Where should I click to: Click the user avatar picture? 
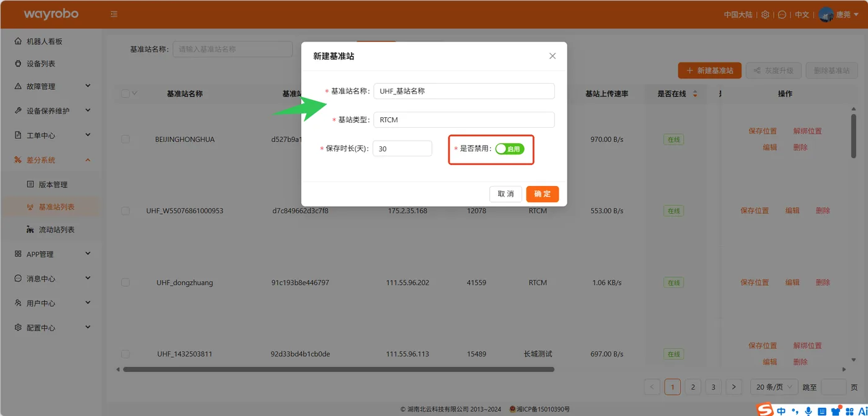click(826, 14)
